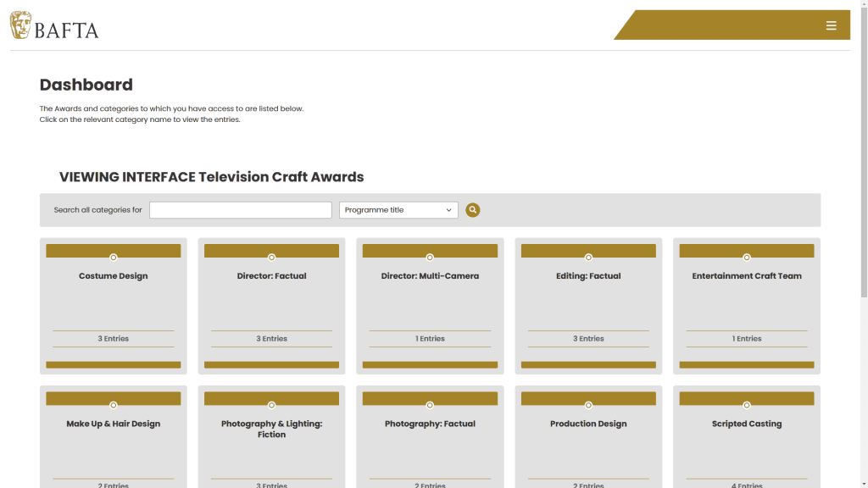868x488 pixels.
Task: Click the circle icon above Director: Factual
Action: tap(271, 258)
